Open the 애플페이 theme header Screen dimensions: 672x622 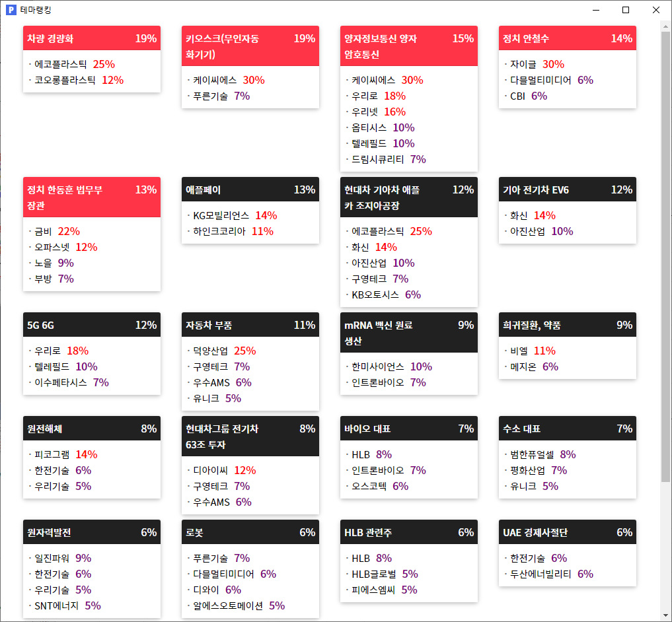tap(250, 190)
